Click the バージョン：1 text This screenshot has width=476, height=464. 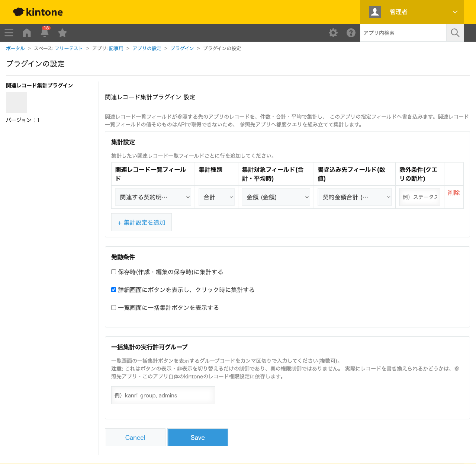[x=23, y=120]
